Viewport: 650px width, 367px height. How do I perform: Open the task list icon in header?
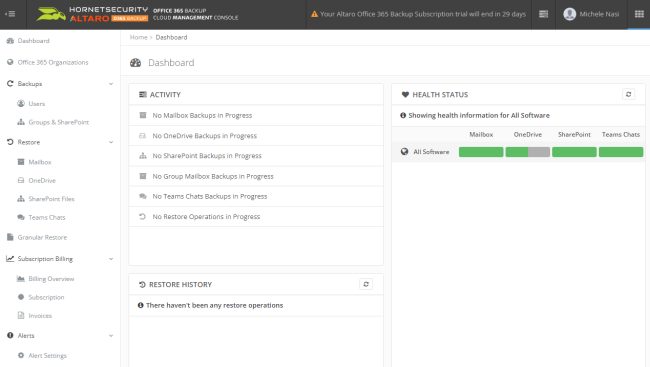(543, 14)
